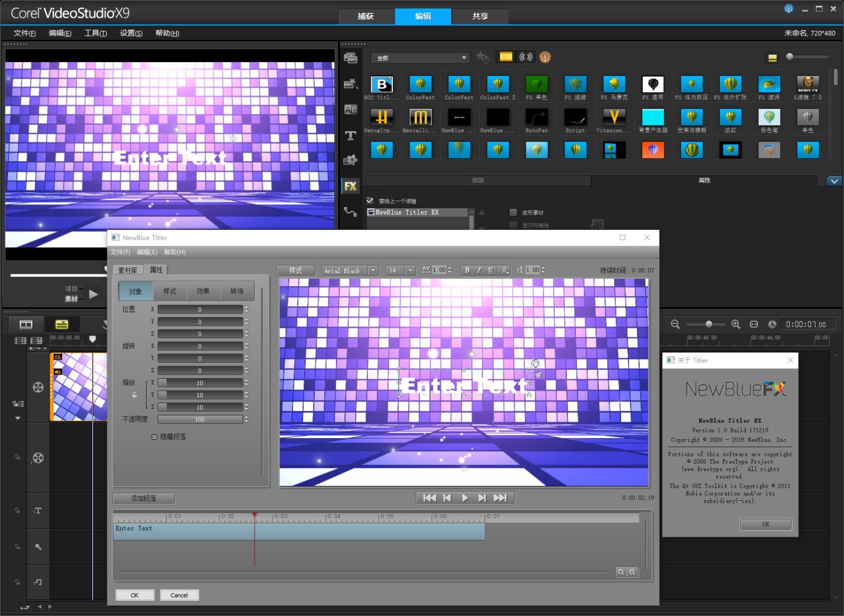The image size is (844, 616).
Task: Open the Transition (AB) library
Action: (x=350, y=110)
